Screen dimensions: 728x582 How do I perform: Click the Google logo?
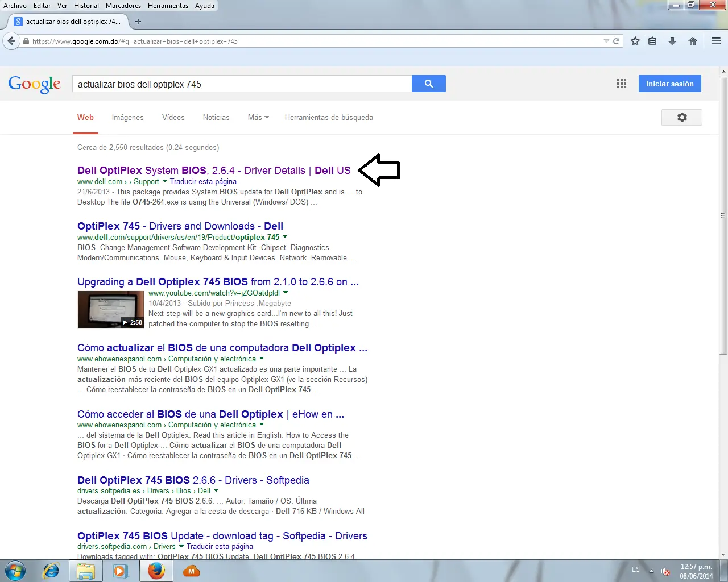click(x=35, y=85)
